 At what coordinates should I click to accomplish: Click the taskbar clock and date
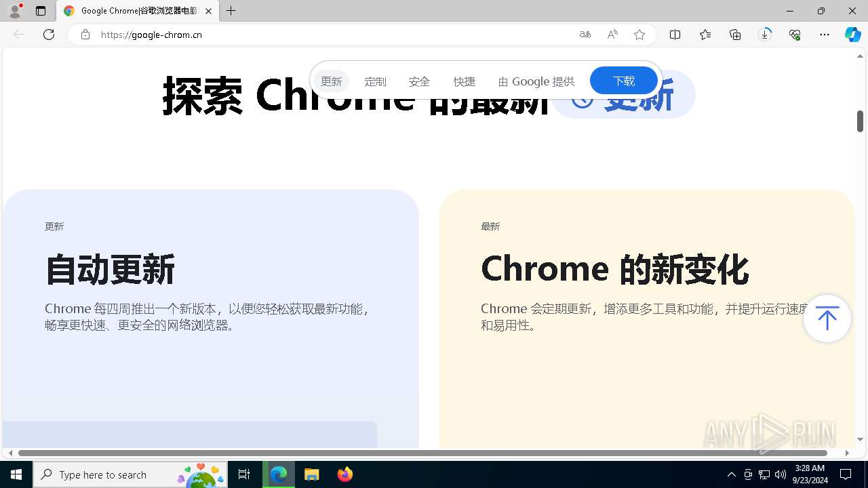pos(810,474)
